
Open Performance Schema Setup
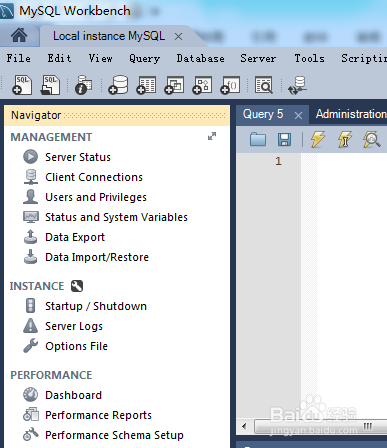pyautogui.click(x=114, y=435)
